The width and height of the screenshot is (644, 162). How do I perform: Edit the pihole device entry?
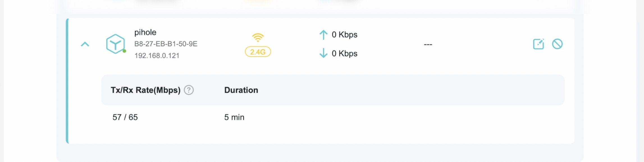(x=538, y=44)
